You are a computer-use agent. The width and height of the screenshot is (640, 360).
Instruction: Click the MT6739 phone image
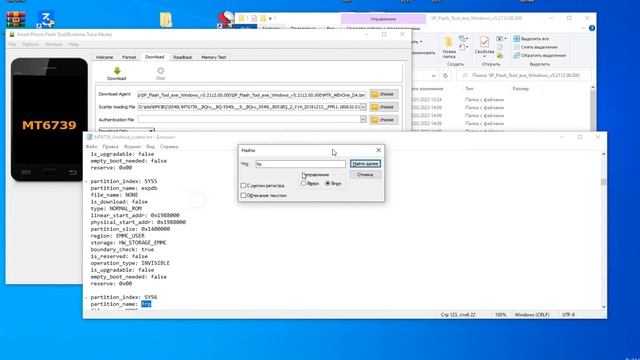pos(49,120)
